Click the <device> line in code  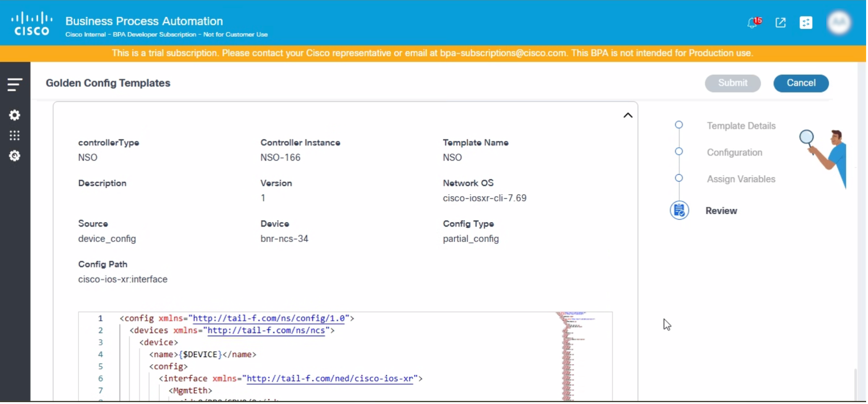coord(159,343)
